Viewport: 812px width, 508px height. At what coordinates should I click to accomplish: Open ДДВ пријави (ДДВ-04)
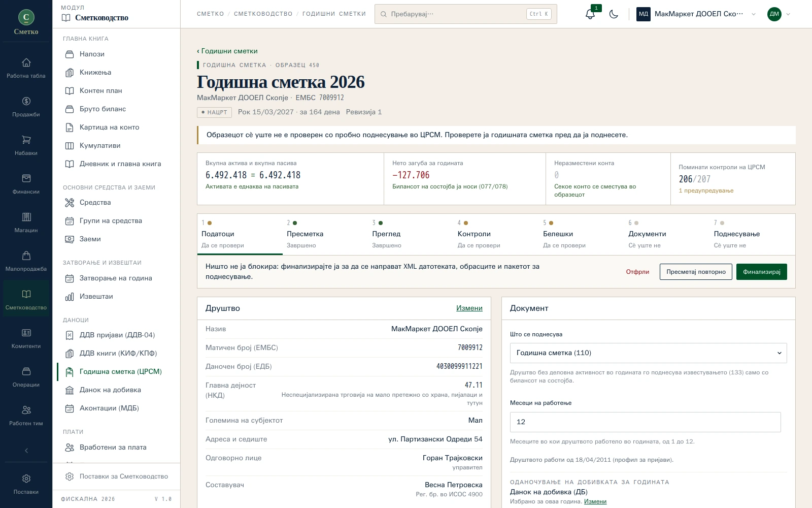116,335
